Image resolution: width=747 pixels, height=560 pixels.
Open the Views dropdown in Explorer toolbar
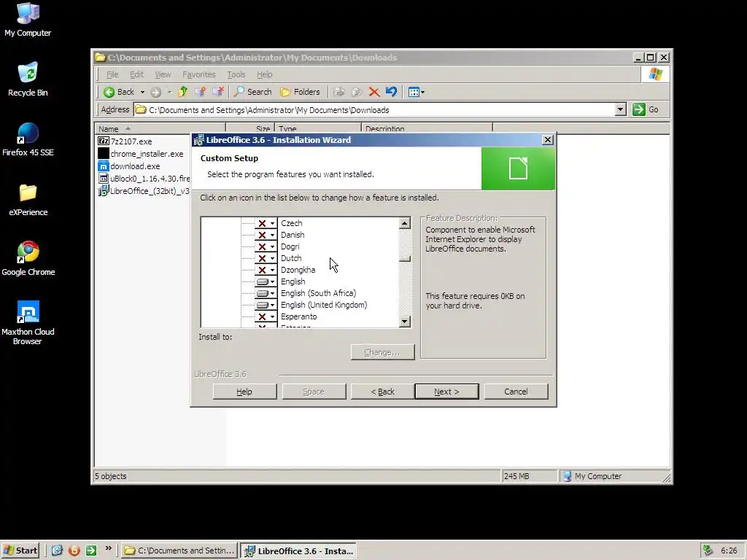416,92
